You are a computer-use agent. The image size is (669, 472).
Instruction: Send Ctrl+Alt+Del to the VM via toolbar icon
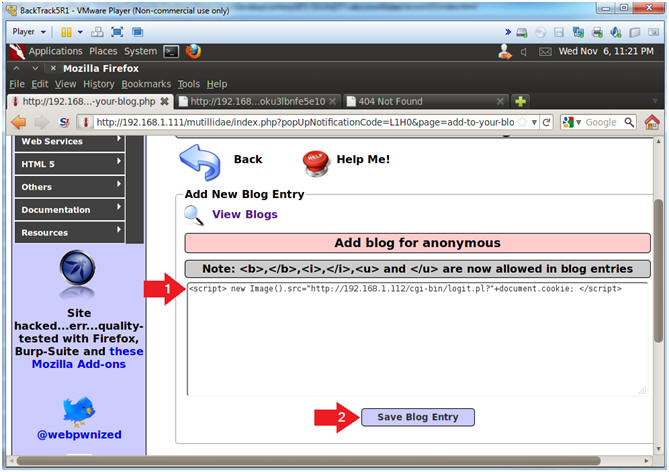97,32
